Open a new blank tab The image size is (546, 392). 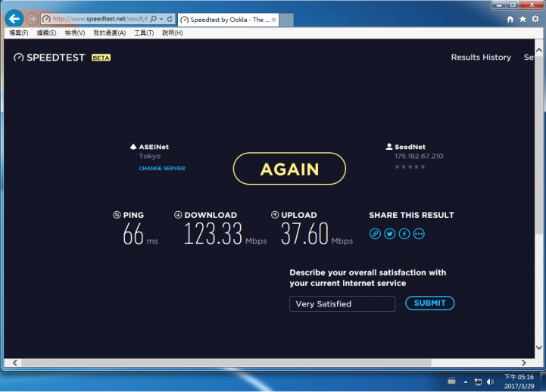pyautogui.click(x=286, y=20)
